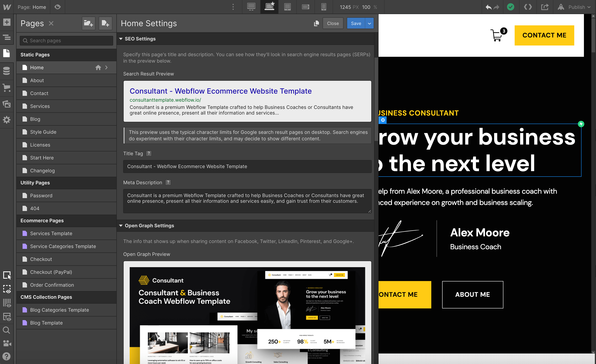596x364 pixels.
Task: Switch to tablet breakpoint view
Action: [x=287, y=7]
